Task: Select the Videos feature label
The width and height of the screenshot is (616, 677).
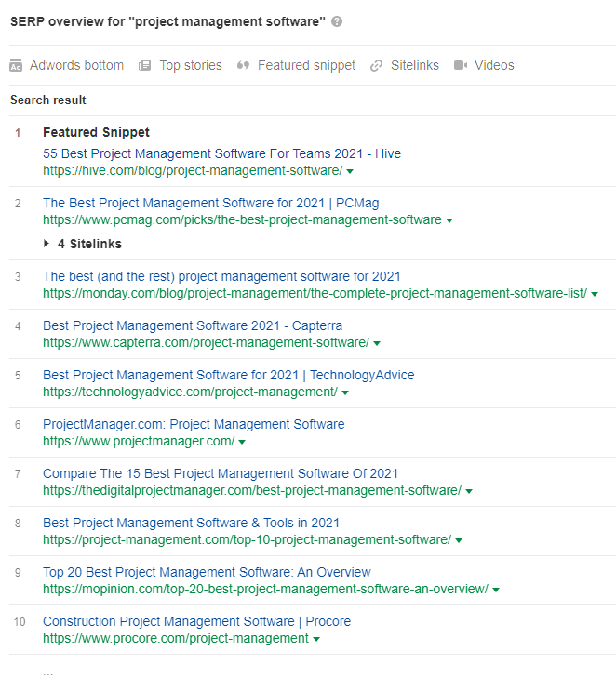Action: 494,65
